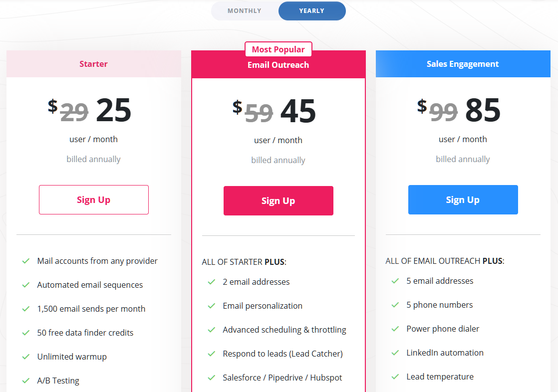Image resolution: width=558 pixels, height=392 pixels.
Task: Click 50 free data finder credits text
Action: tap(85, 333)
